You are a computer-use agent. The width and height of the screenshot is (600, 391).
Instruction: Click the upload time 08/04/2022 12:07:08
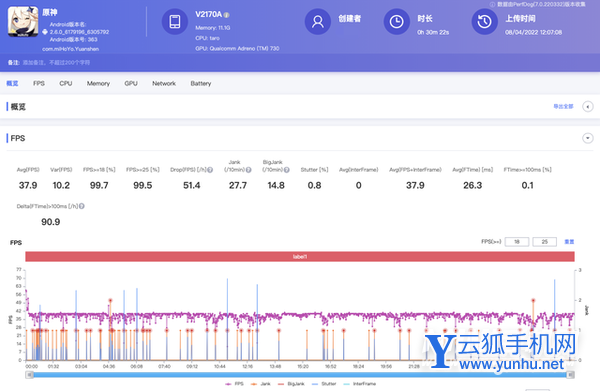533,33
